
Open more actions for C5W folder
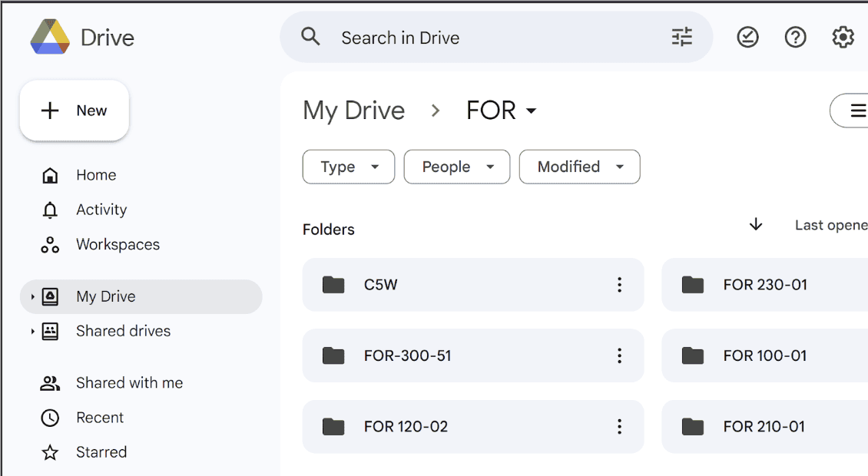(x=619, y=285)
